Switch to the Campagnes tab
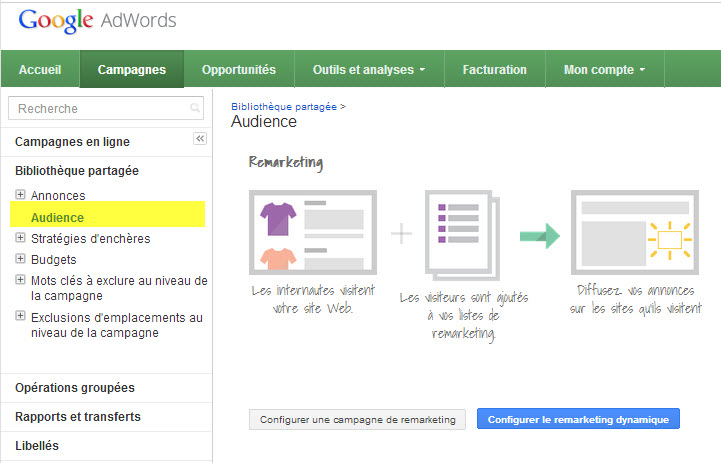Viewport: 721px width, 463px height. tap(132, 69)
